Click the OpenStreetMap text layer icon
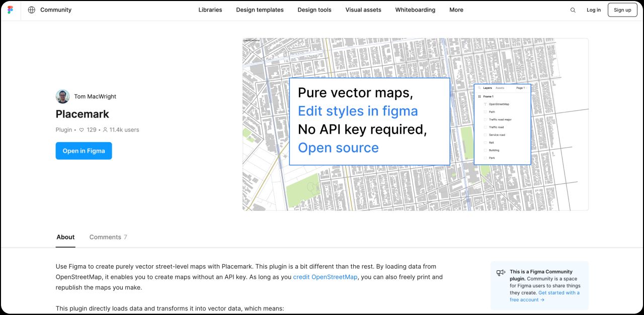Screen dimensions: 644x315 coord(485,104)
